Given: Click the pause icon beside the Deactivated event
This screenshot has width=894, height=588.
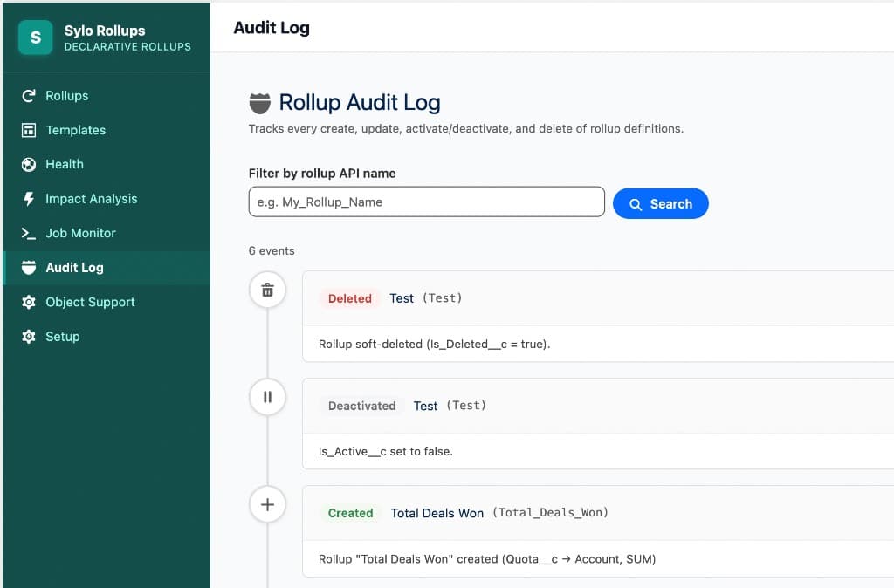Looking at the screenshot, I should click(x=267, y=397).
